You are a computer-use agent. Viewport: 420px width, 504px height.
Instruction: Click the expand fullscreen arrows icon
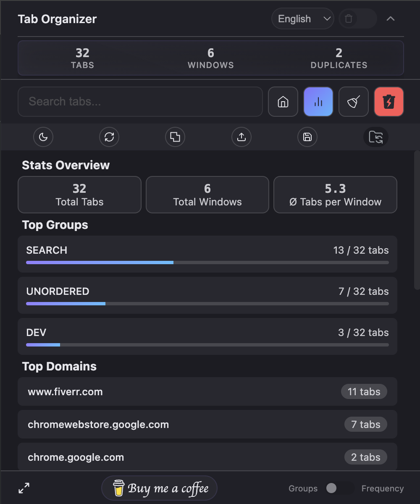pos(24,488)
